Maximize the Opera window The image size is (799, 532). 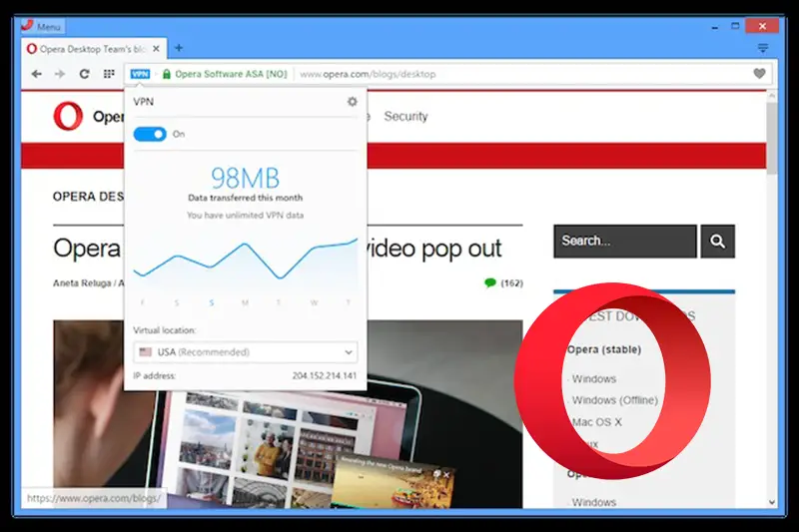point(735,26)
